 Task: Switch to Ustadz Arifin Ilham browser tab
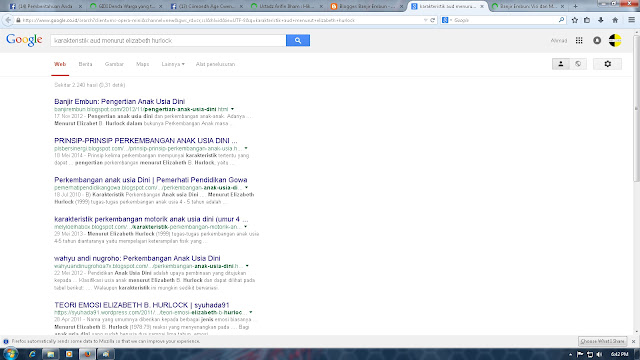(x=287, y=6)
